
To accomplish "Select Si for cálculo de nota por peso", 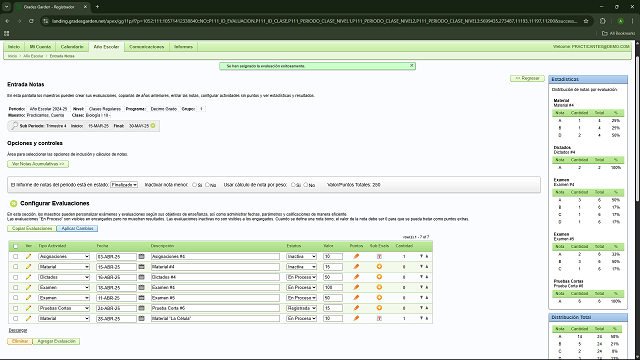I will [x=293, y=185].
